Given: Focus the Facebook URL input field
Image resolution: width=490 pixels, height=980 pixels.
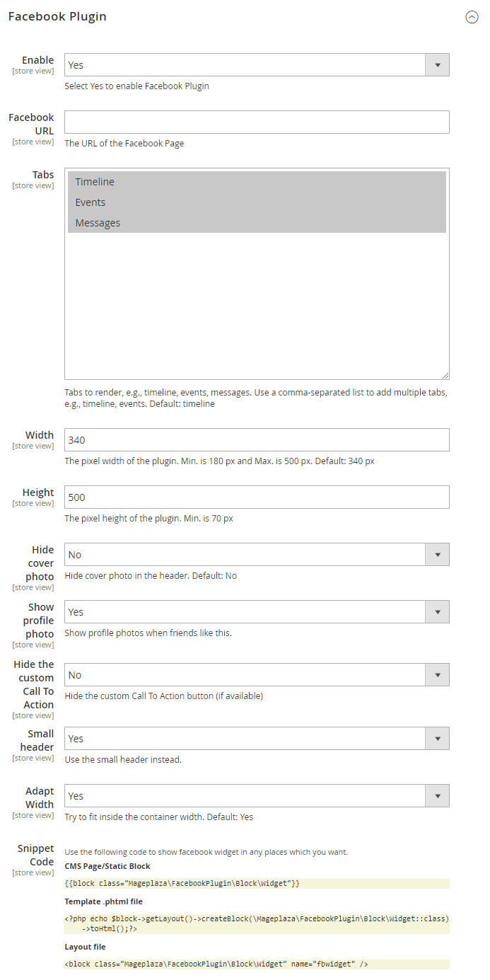Looking at the screenshot, I should pyautogui.click(x=257, y=122).
